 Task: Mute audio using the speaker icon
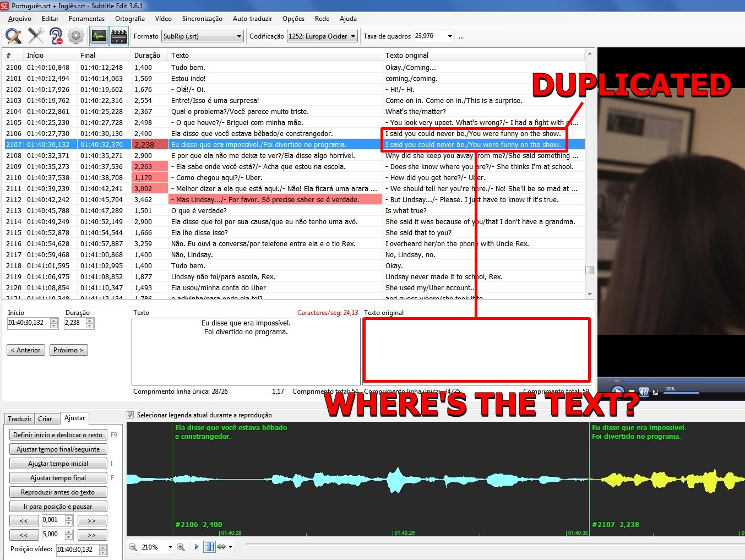tap(643, 392)
